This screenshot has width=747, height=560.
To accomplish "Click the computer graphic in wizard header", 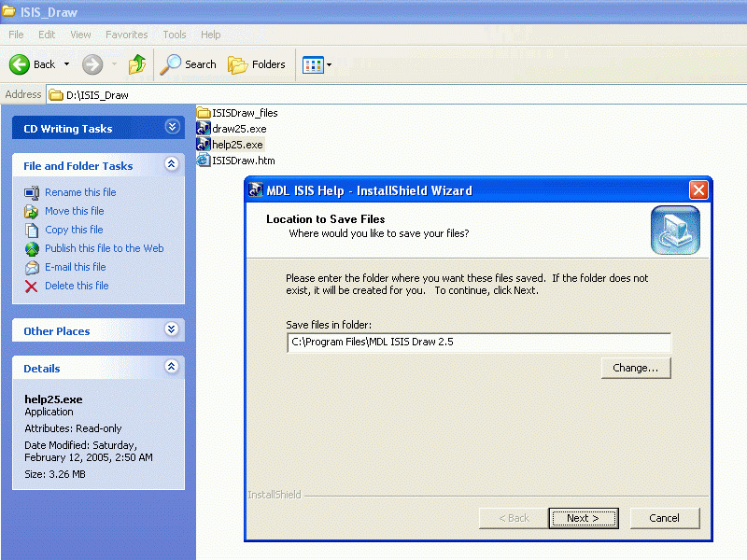I will (675, 230).
